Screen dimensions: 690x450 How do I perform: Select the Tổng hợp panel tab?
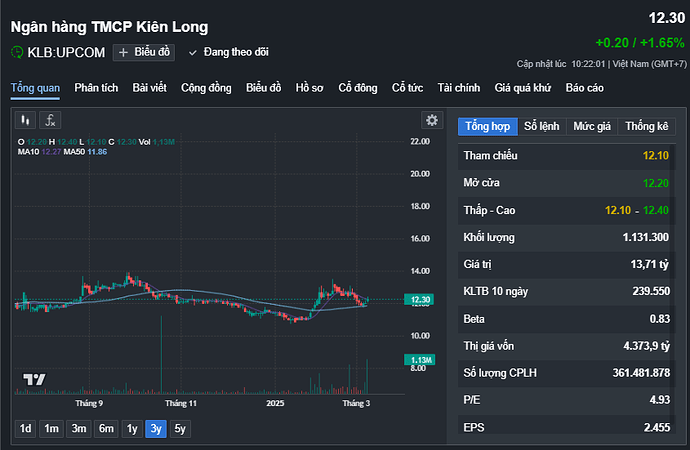[488, 126]
